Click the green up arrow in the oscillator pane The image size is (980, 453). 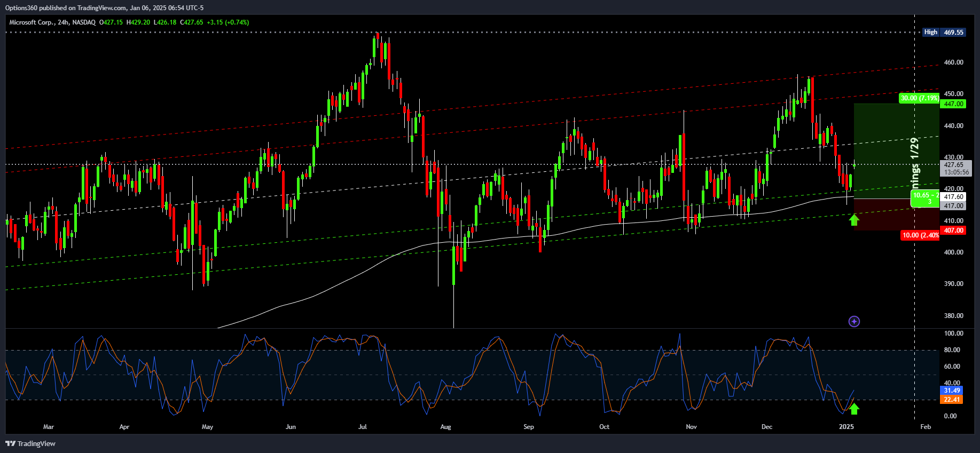pos(854,409)
